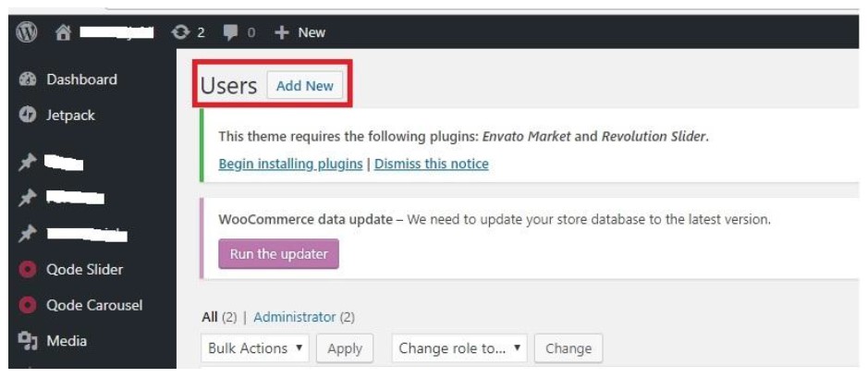Expand the Change role to dropdown
This screenshot has height=378, width=868.
[x=459, y=348]
